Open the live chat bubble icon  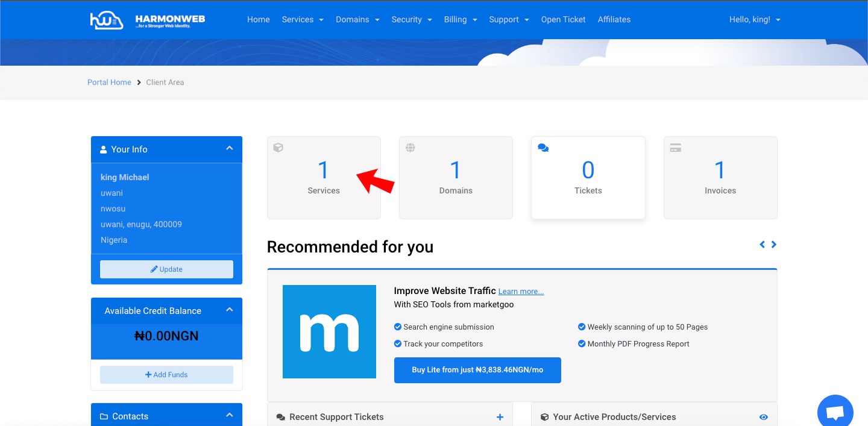click(x=835, y=412)
